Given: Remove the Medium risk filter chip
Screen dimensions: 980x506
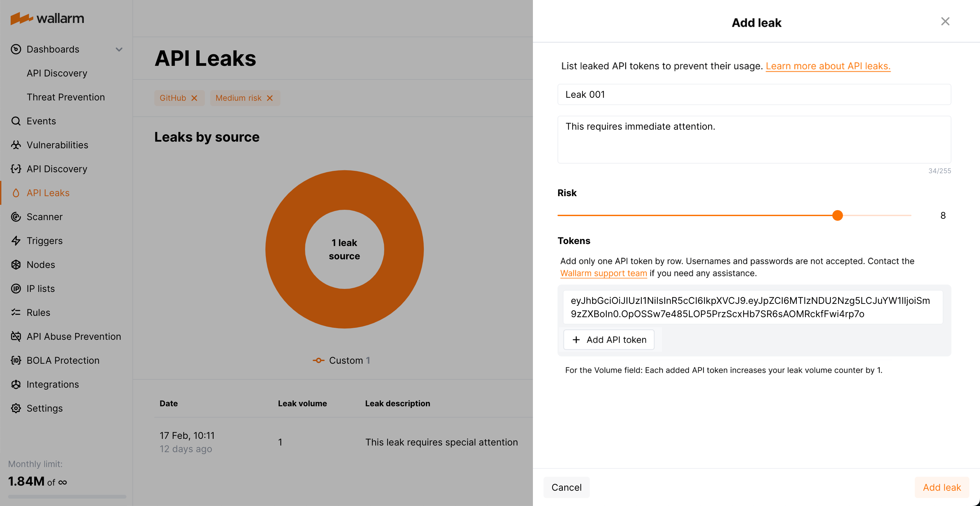Looking at the screenshot, I should (x=270, y=98).
